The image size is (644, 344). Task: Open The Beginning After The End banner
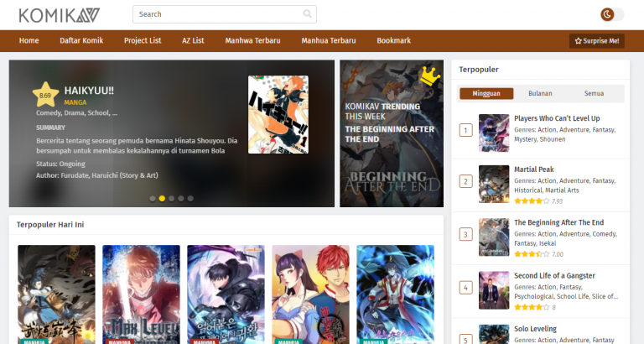(392, 133)
